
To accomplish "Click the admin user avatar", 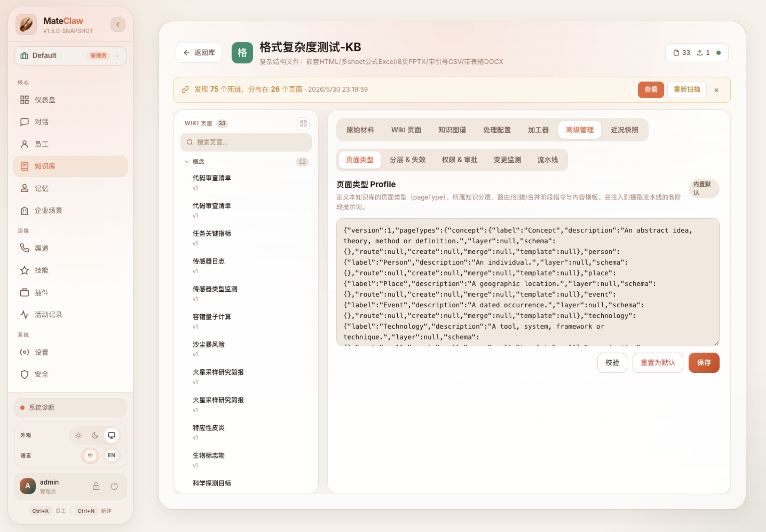I will point(28,486).
